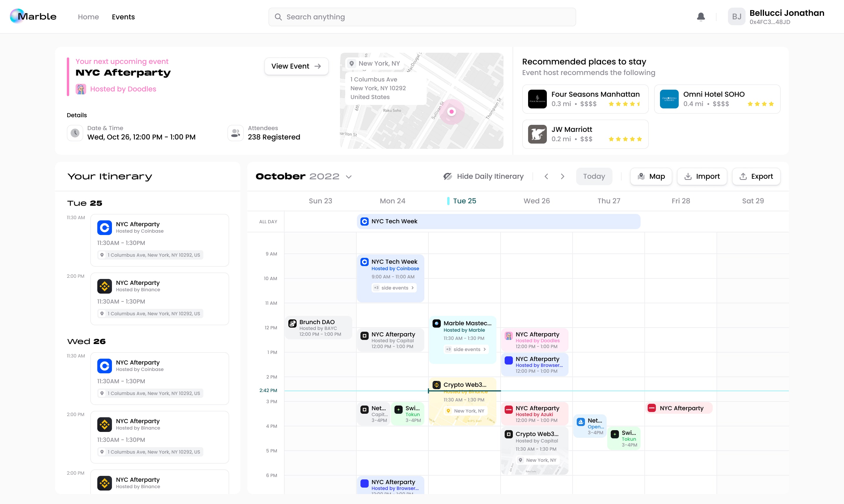The image size is (844, 504).
Task: Click the Import button
Action: coord(702,176)
